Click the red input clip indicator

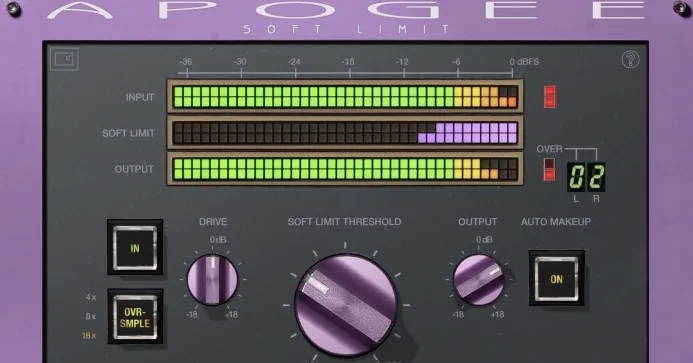[550, 96]
